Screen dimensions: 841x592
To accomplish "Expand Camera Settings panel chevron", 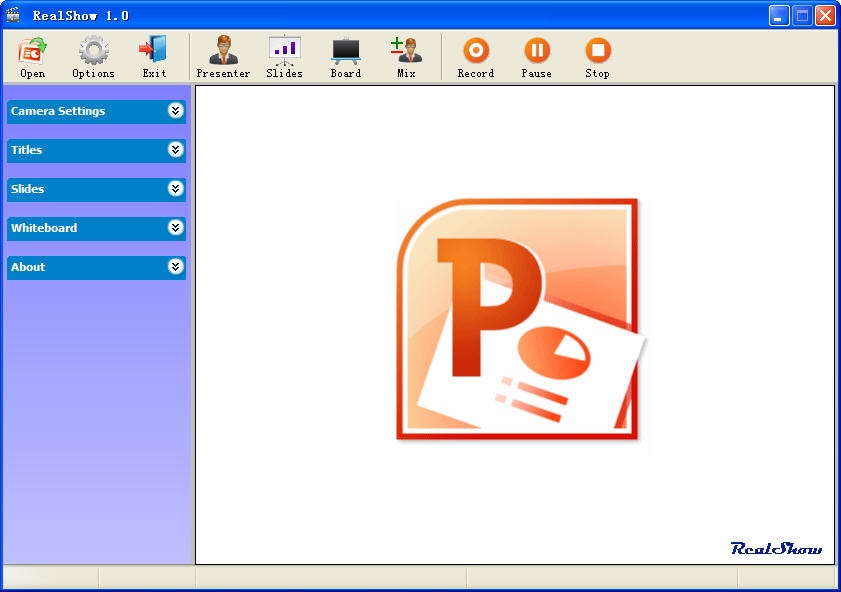I will (x=176, y=111).
